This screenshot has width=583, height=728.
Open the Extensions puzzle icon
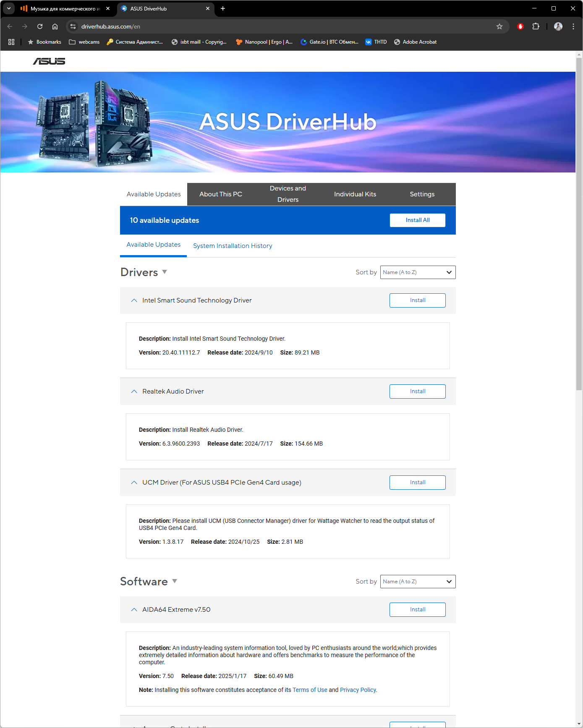tap(536, 26)
